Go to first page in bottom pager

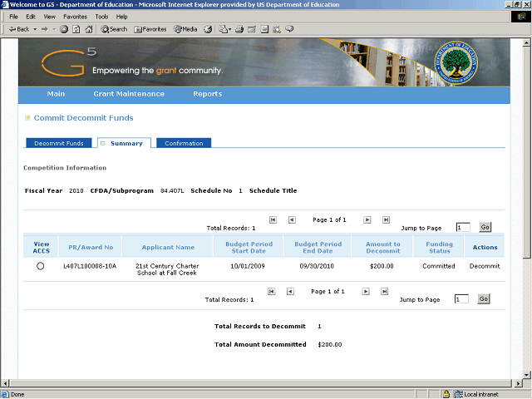click(x=272, y=292)
